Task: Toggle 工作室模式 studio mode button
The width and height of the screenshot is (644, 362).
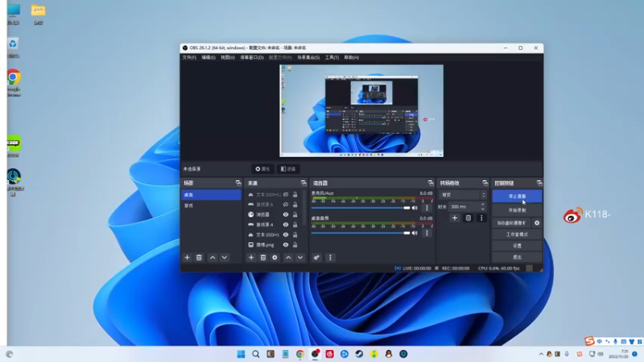Action: coord(517,234)
